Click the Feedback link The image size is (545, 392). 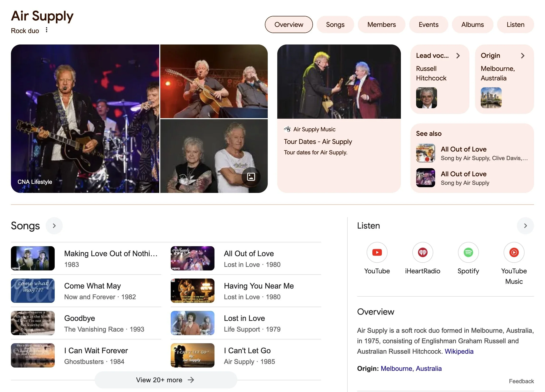coord(521,381)
